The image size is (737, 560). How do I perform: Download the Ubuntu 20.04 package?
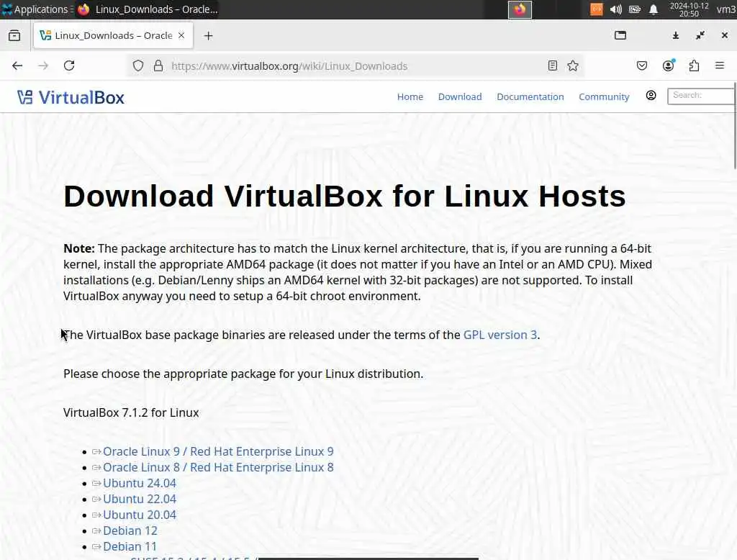140,515
